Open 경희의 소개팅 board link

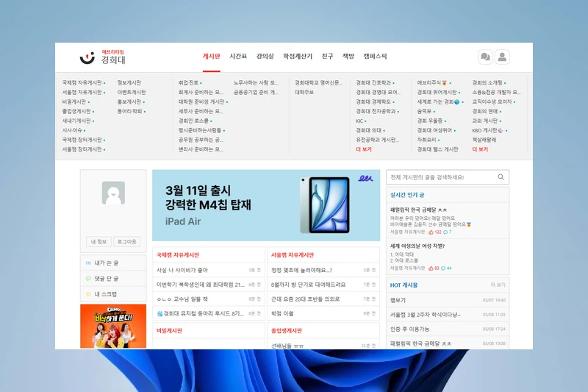point(487,82)
